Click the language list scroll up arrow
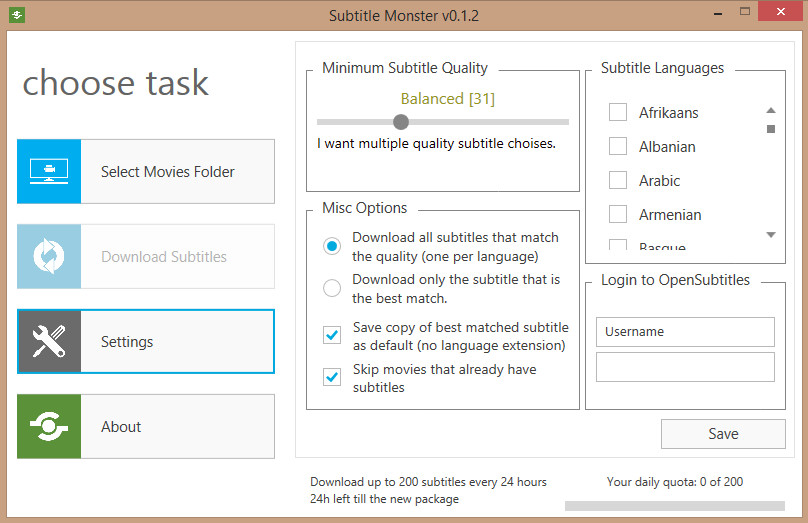This screenshot has width=808, height=523. tap(771, 110)
